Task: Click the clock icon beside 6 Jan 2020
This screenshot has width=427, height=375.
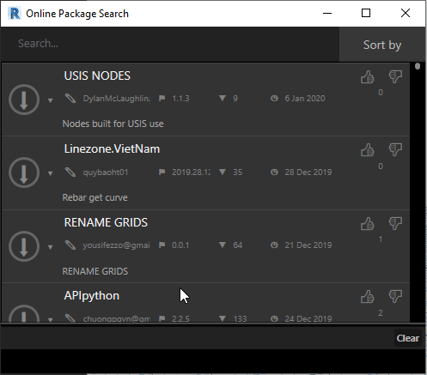Action: tap(274, 98)
